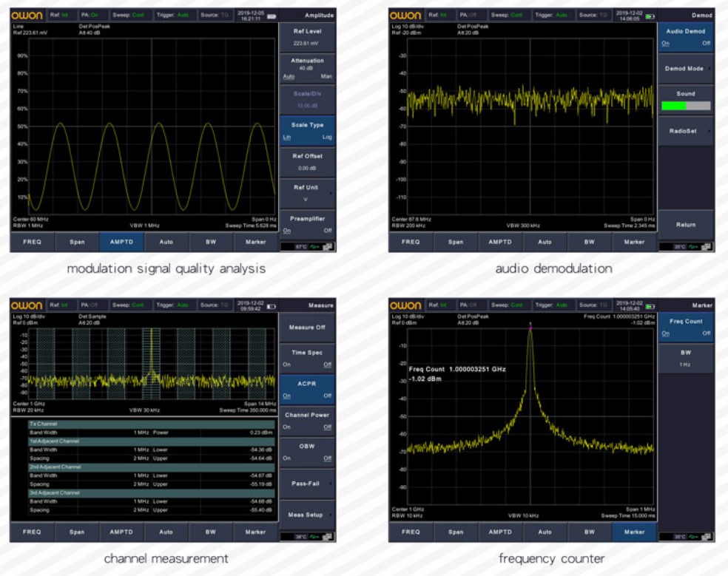Select the Marker tab in the frequency counter screen
Image resolution: width=728 pixels, height=576 pixels.
[634, 531]
